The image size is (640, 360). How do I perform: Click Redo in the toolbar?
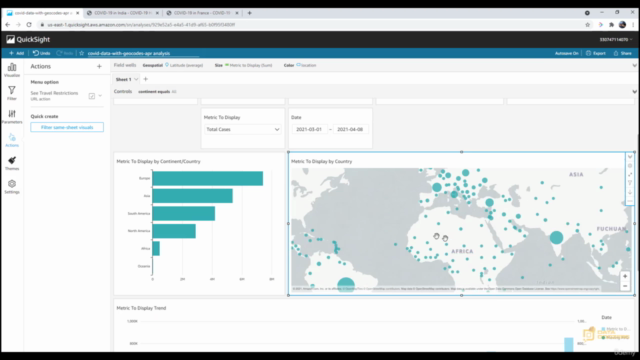click(65, 53)
